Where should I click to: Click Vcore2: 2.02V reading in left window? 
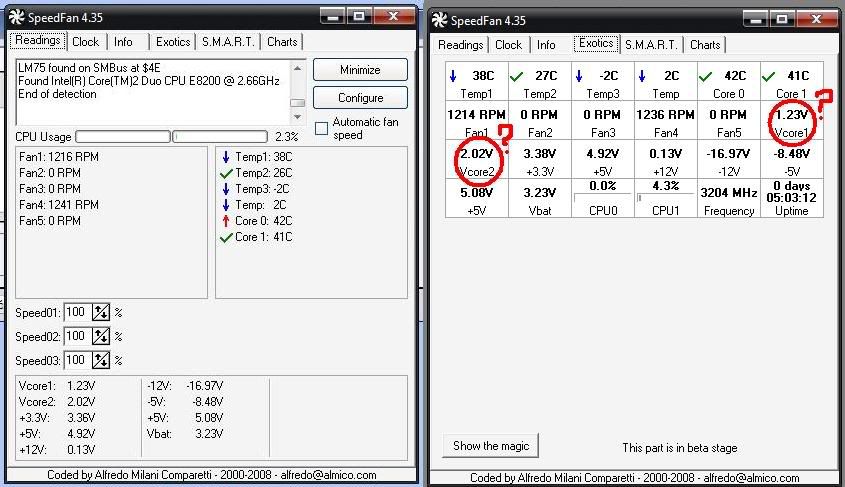click(x=57, y=402)
